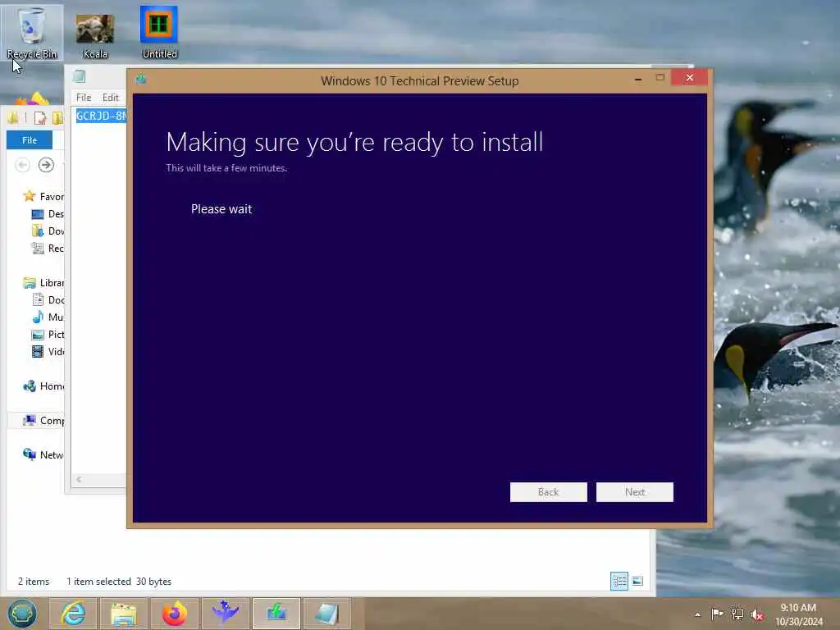The image size is (840, 630).
Task: Click the Explorer Back navigation arrow
Action: 22,165
